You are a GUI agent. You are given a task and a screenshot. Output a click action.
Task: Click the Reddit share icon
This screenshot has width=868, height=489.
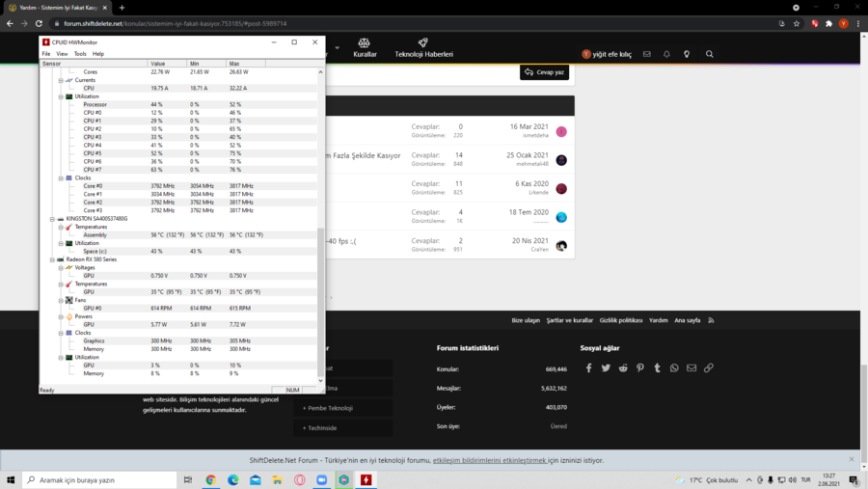[623, 367]
